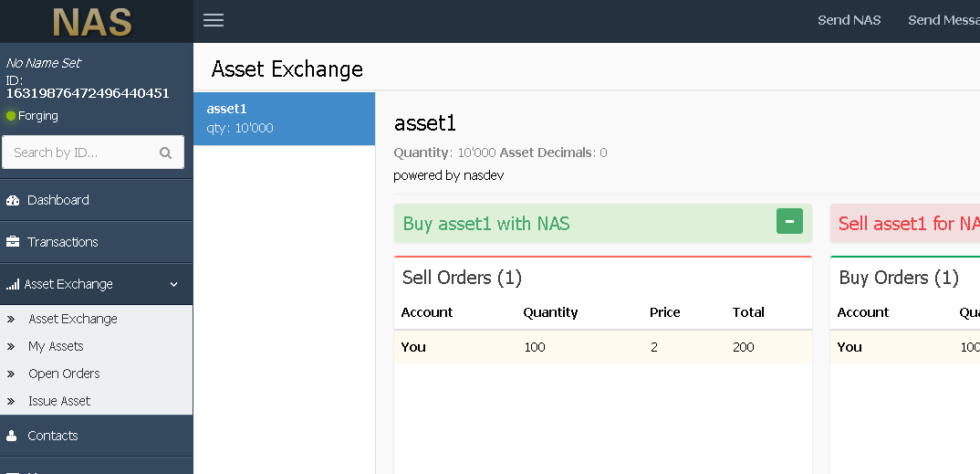The height and width of the screenshot is (474, 980).
Task: Click the chevron icon beside My Assets
Action: point(11,346)
